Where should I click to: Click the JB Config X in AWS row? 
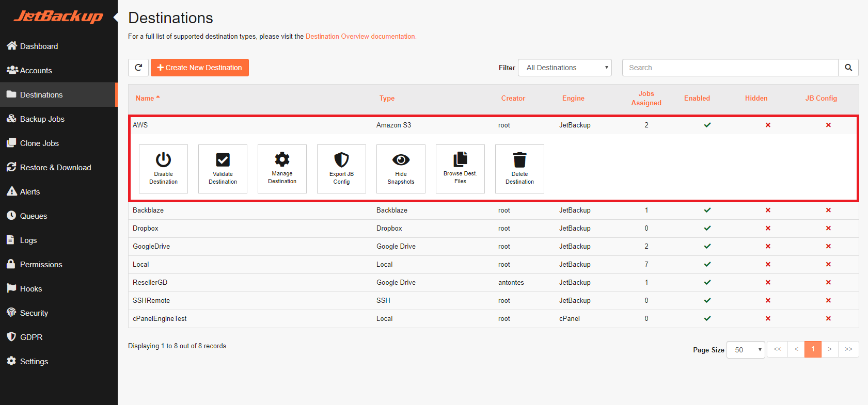[828, 125]
